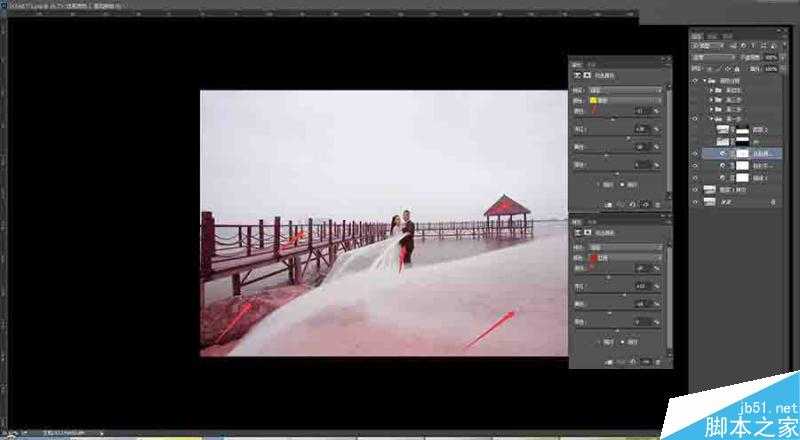Viewport: 800px width, 440px height.
Task: Click the layer visibility eye icon in Reds panel footer
Action: coord(645,360)
